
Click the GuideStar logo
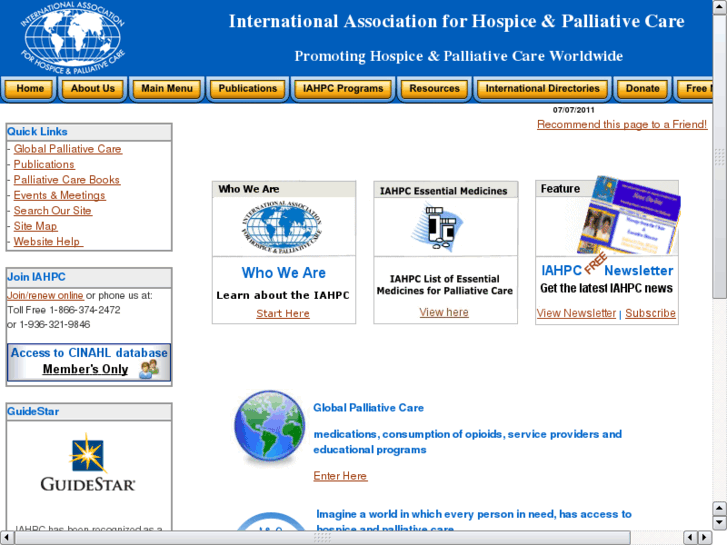tap(88, 463)
